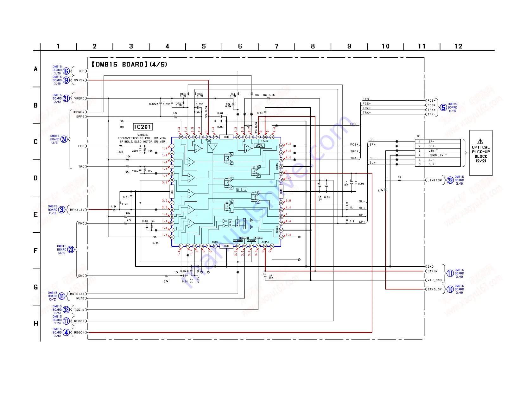Click the circled 4 marker beside REGO1
The image size is (532, 400).
click(x=66, y=333)
